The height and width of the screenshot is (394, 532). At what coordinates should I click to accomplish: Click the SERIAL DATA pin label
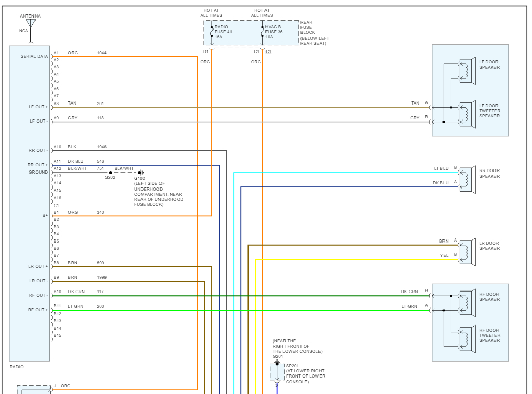(34, 56)
